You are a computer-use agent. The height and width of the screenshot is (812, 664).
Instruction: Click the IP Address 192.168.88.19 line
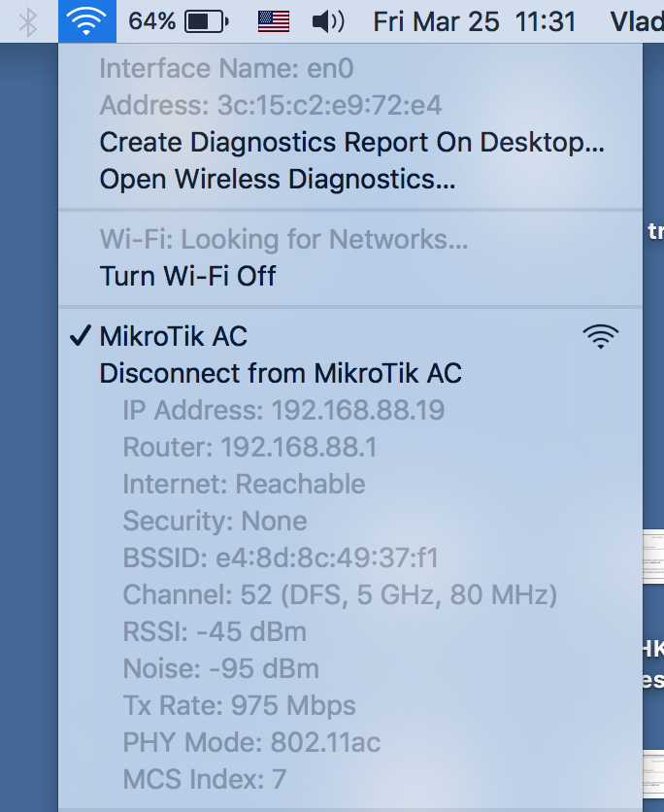(x=283, y=411)
